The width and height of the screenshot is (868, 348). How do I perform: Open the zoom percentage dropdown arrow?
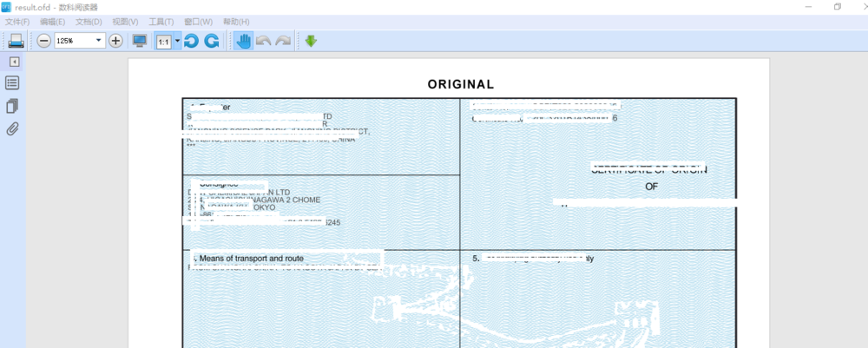99,41
